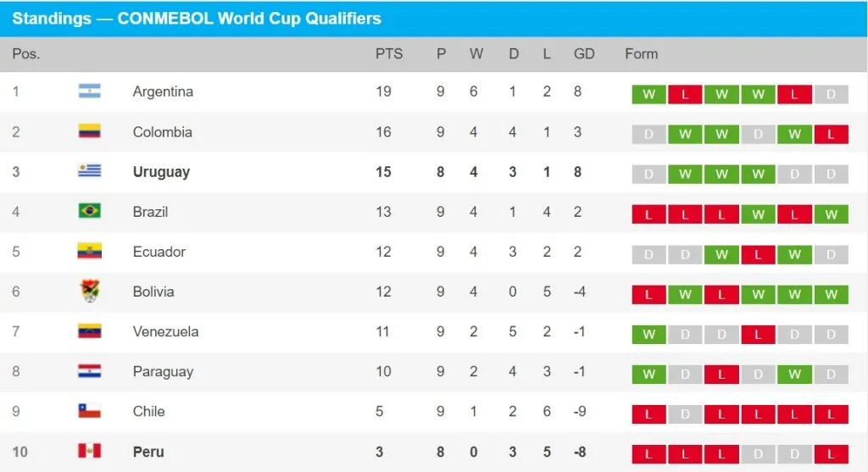Click the Paraguay flag icon
Screen dimensions: 868x472
click(x=89, y=371)
